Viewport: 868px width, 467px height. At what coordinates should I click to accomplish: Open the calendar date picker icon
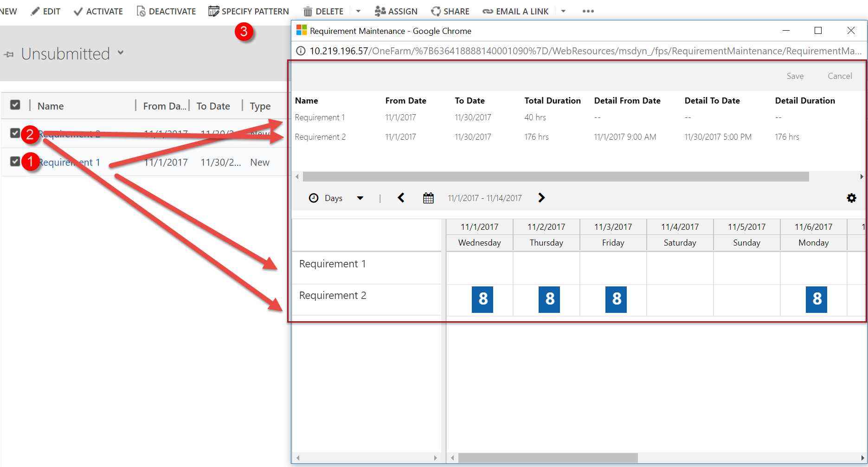click(x=428, y=198)
